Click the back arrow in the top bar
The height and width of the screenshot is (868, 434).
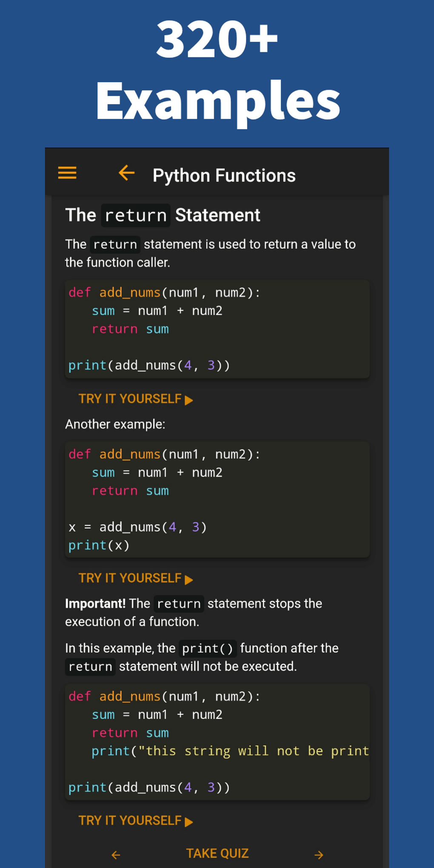pyautogui.click(x=126, y=173)
